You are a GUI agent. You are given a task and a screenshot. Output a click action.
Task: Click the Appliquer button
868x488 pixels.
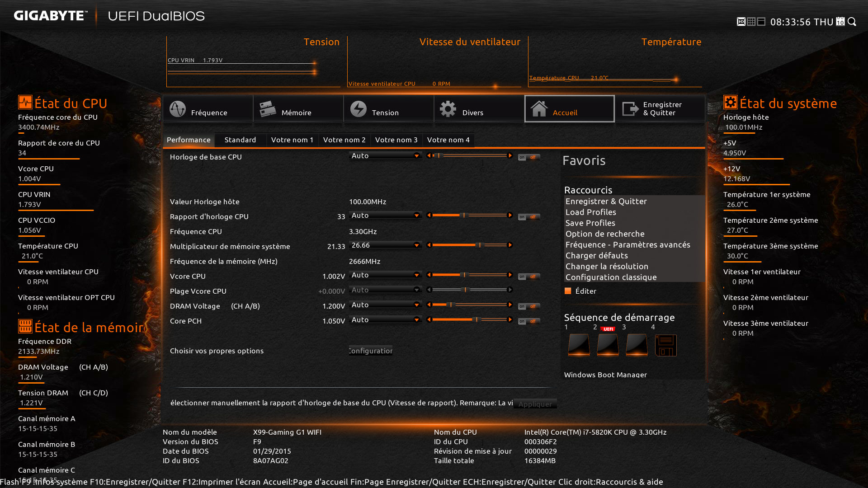coord(535,404)
